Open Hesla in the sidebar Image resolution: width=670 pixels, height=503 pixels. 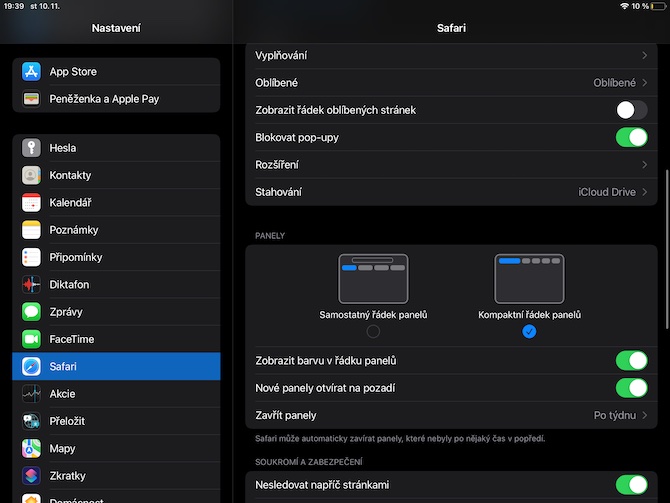click(116, 148)
